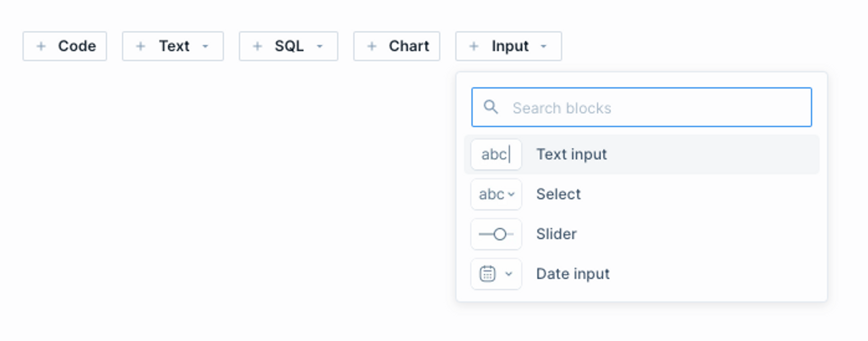
Task: Focus the Search blocks field
Action: 642,107
